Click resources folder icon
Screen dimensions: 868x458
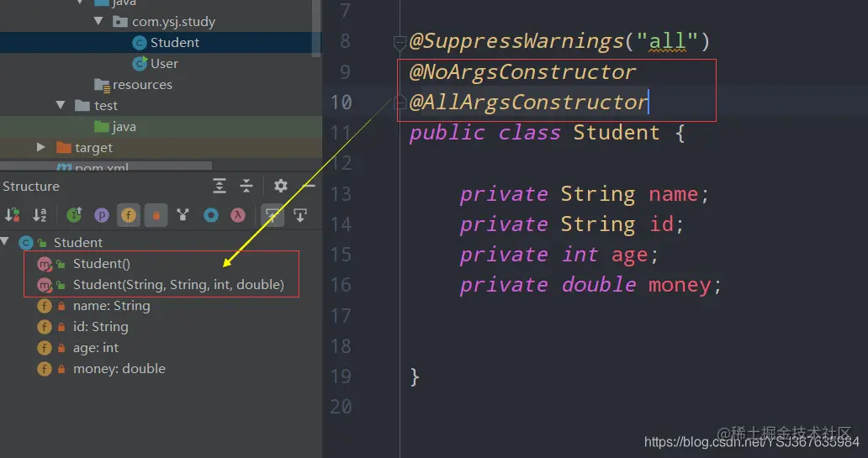pyautogui.click(x=102, y=85)
